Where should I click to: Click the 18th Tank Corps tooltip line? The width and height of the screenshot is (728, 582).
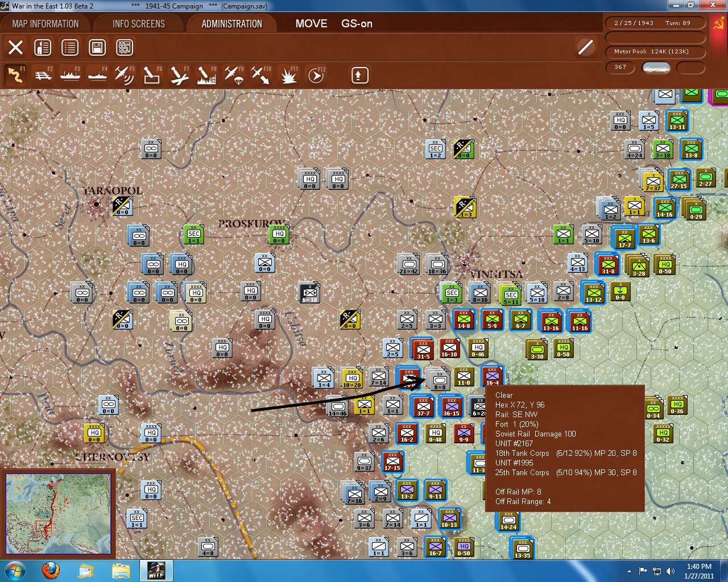point(566,453)
